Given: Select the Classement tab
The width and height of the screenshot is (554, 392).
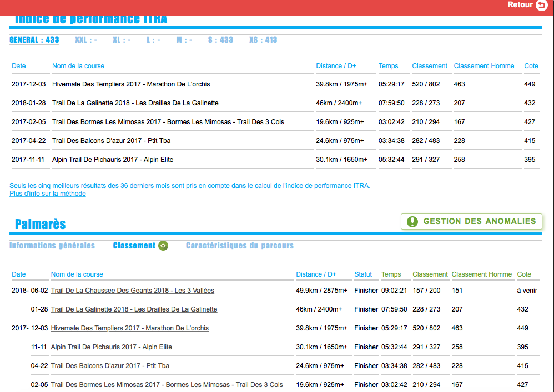Looking at the screenshot, I should tap(134, 246).
